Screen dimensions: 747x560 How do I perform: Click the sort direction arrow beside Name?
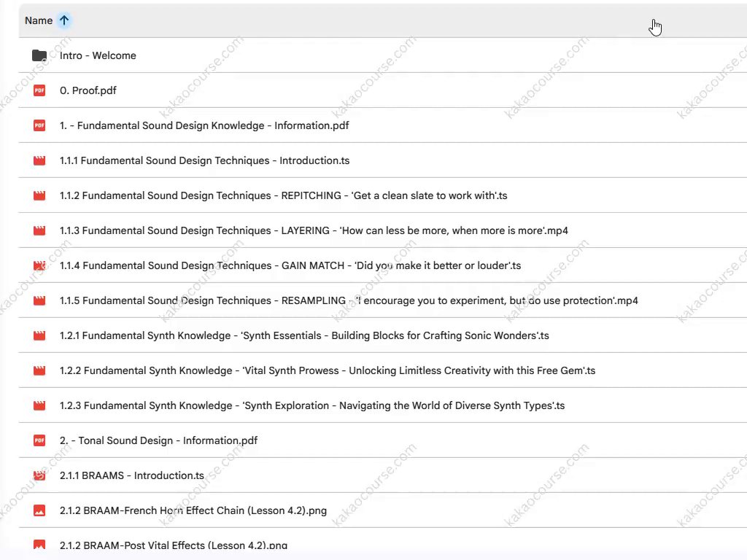click(x=64, y=20)
